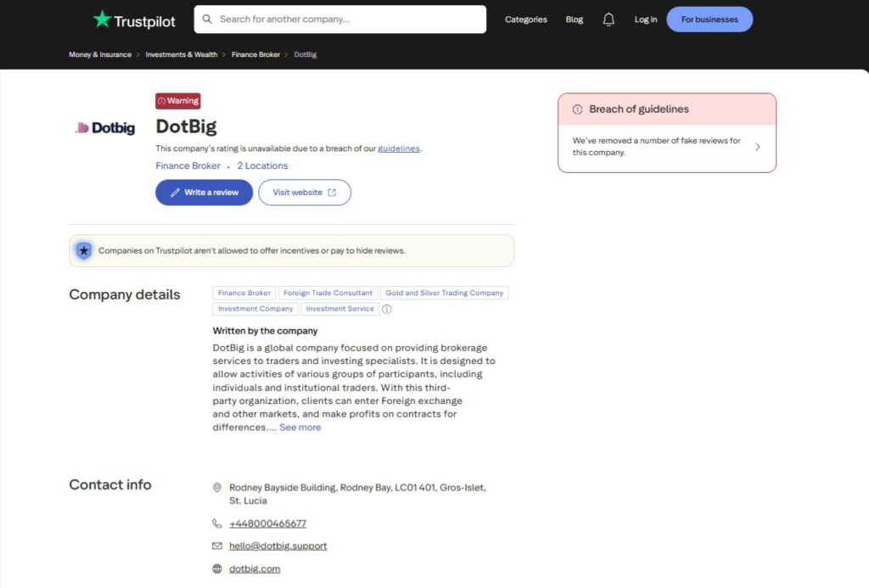Open the guidelines link

point(399,148)
